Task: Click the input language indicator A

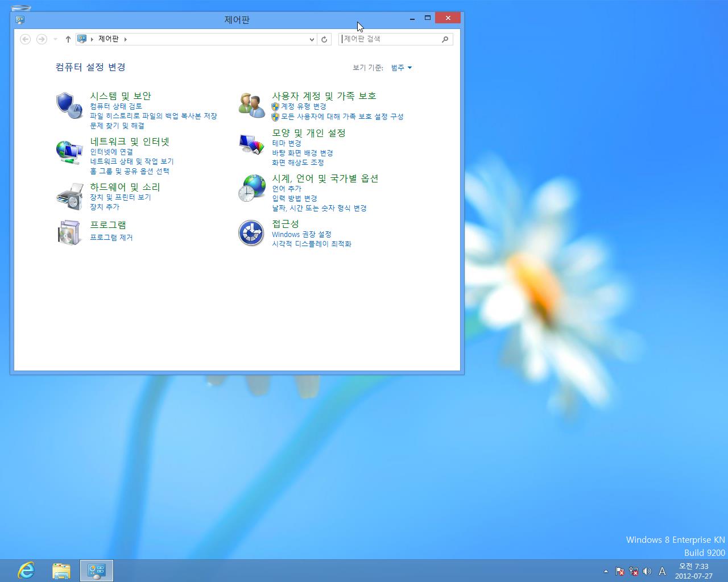Action: pyautogui.click(x=662, y=571)
